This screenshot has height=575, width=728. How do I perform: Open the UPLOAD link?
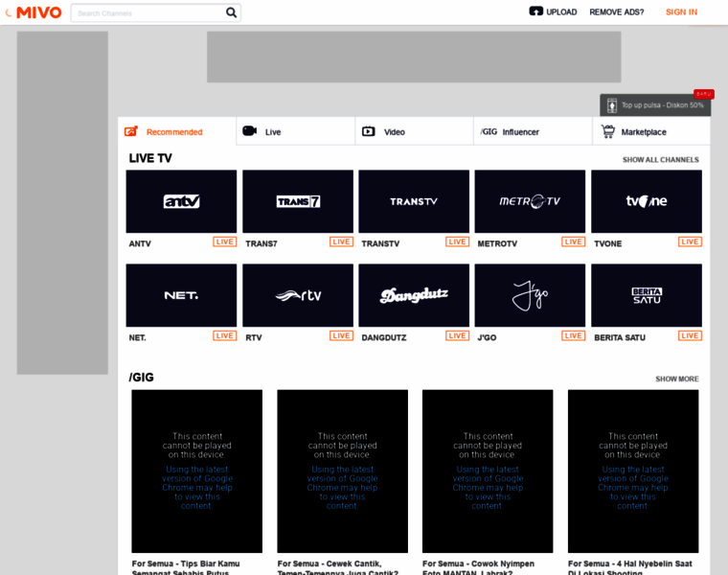point(561,12)
